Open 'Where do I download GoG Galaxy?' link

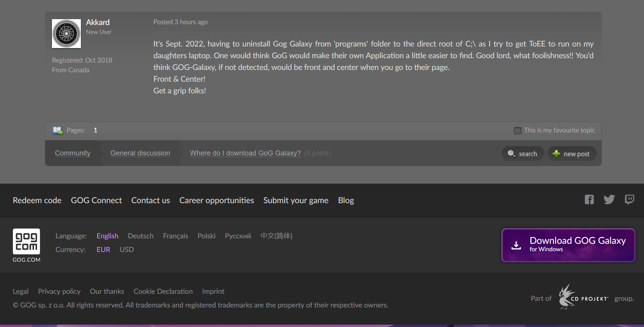(245, 153)
